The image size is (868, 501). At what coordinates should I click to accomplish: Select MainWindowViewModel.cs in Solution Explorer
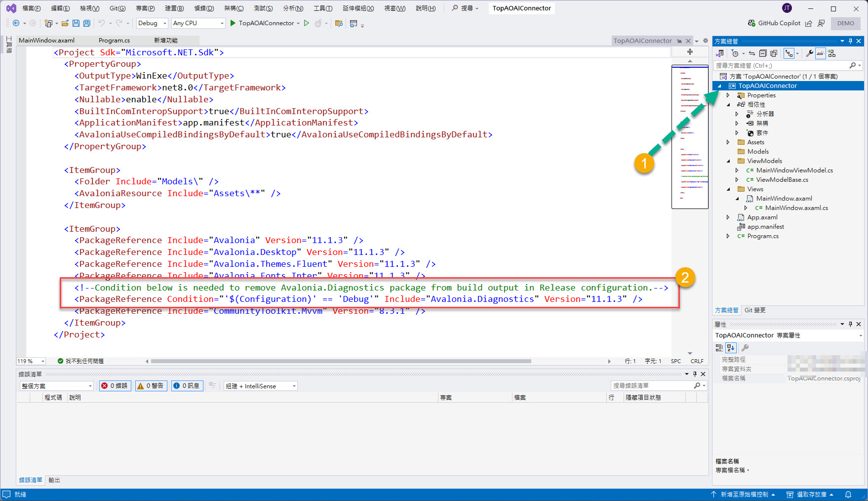coord(794,170)
